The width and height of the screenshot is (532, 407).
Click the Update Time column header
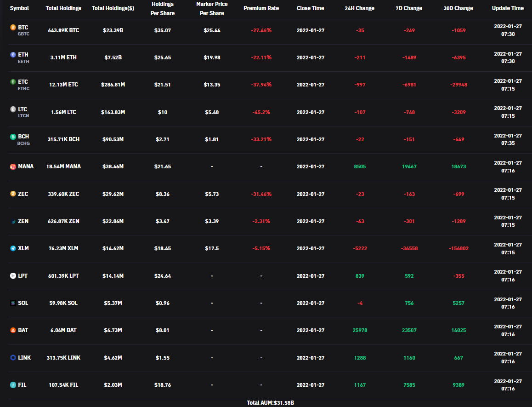[x=508, y=8]
